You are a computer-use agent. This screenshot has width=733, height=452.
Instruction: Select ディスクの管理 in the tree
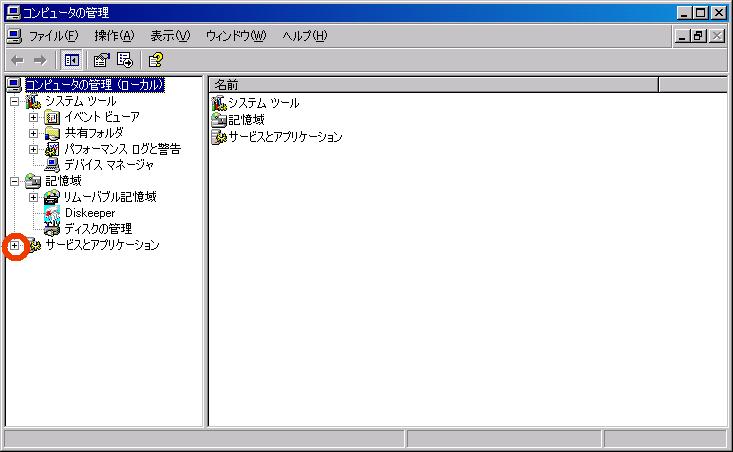[x=98, y=229]
